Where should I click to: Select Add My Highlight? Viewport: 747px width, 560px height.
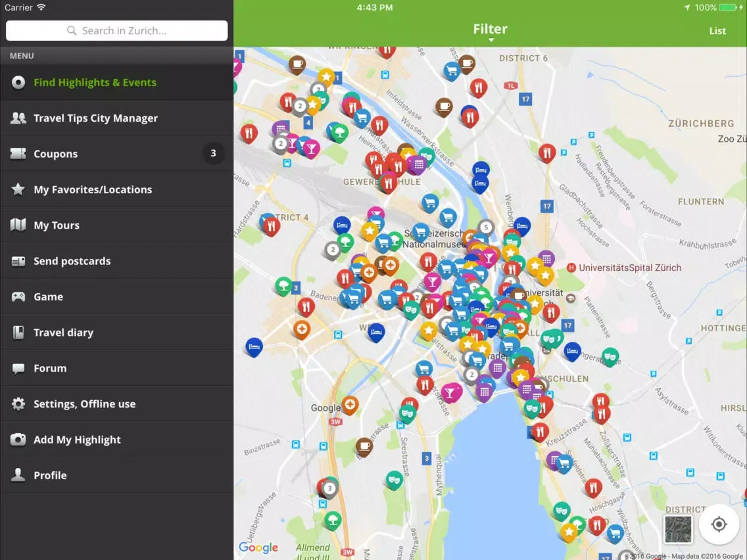tap(117, 440)
